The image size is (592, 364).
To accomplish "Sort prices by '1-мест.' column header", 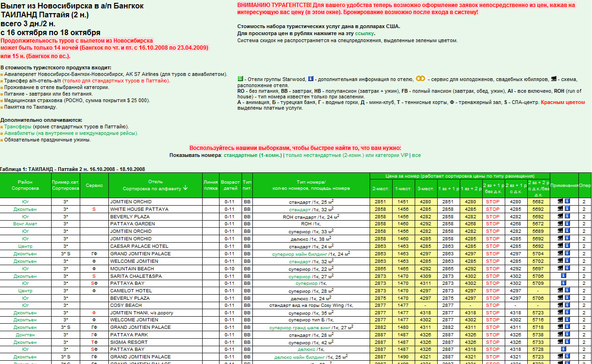I will [x=403, y=188].
